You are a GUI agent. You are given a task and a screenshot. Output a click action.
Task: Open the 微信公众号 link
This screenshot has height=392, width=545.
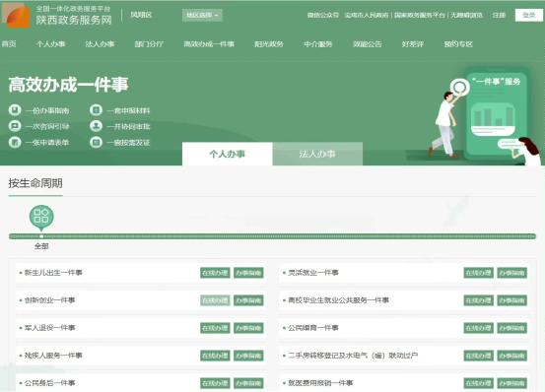tap(323, 16)
